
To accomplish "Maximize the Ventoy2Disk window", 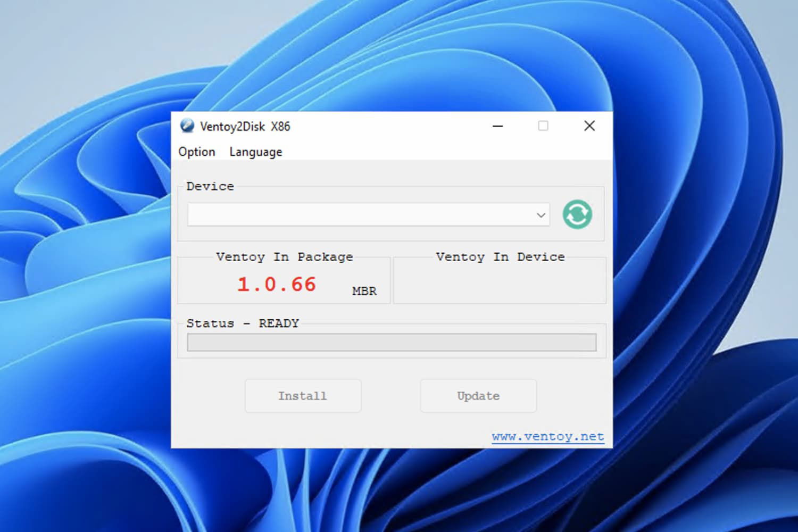I will coord(543,126).
